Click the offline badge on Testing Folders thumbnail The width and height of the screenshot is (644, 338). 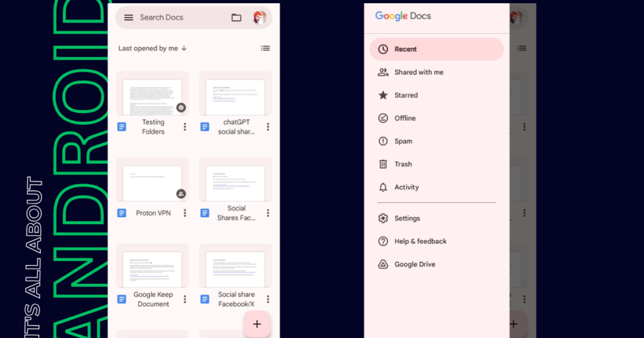pyautogui.click(x=181, y=107)
